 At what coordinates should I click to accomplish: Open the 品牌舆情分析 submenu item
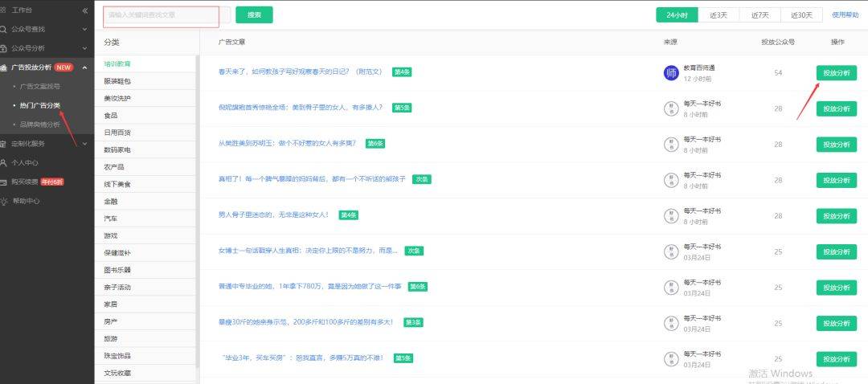[x=40, y=125]
